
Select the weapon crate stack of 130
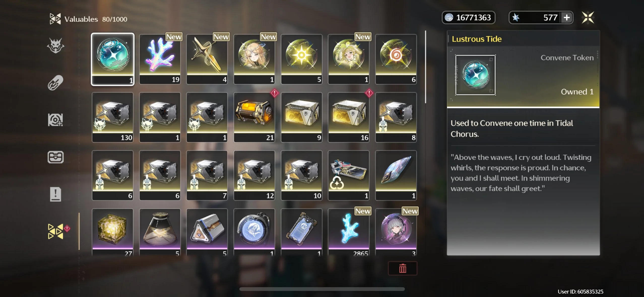coord(113,117)
